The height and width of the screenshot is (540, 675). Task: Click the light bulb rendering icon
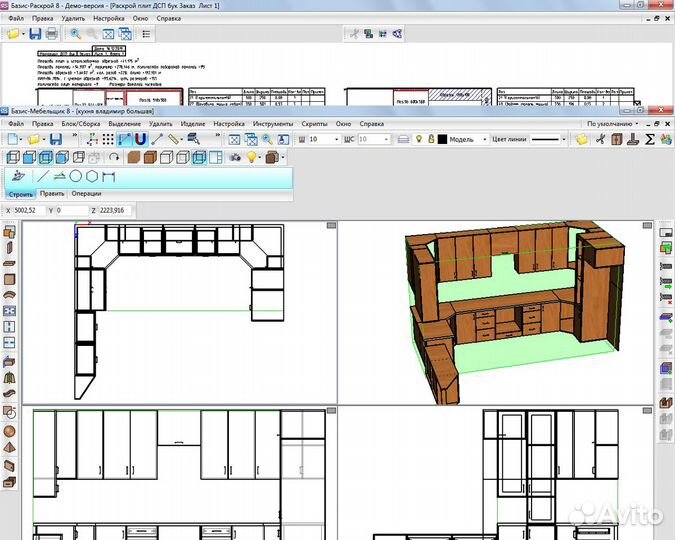pyautogui.click(x=252, y=157)
